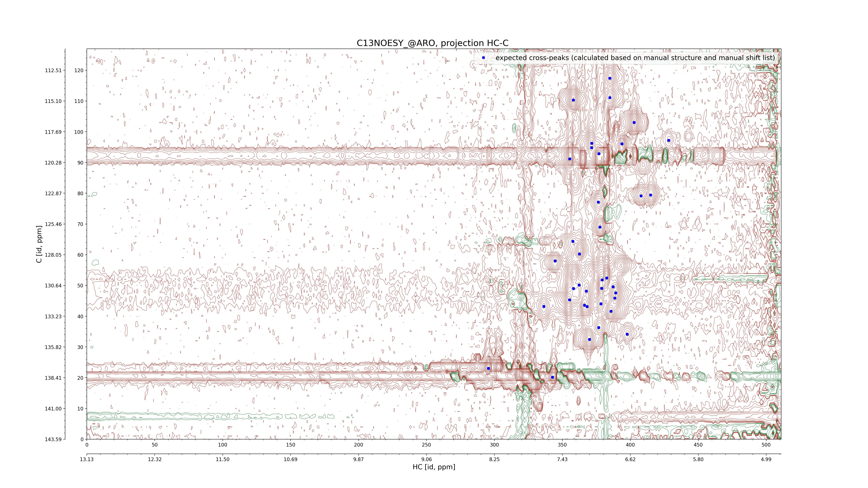Click the HC id tick label '500'

tap(766, 445)
